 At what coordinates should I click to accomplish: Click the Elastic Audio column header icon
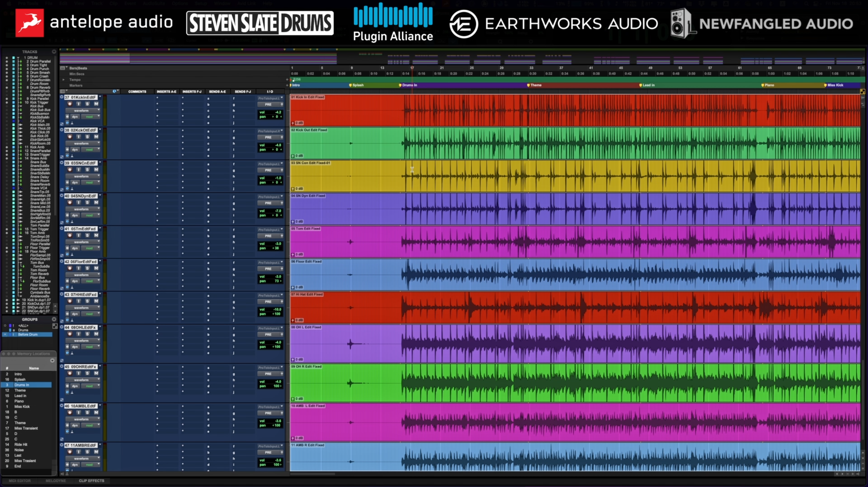point(115,91)
